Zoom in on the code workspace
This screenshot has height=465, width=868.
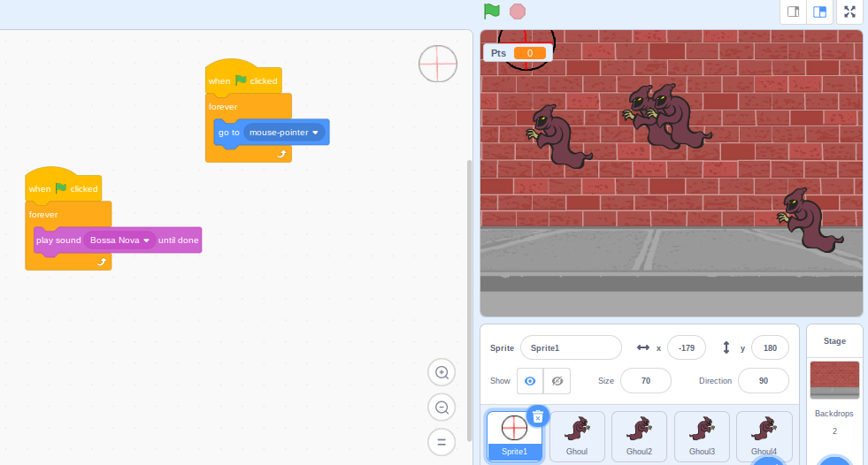click(x=442, y=373)
